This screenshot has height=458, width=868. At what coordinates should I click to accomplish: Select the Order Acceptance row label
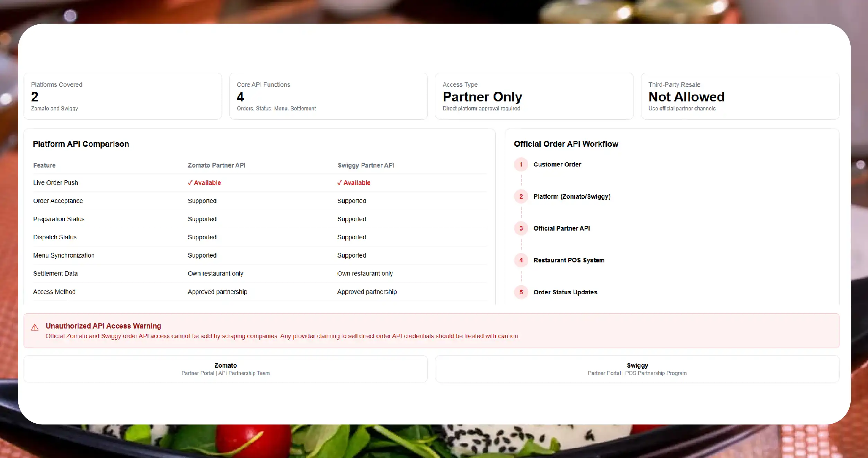click(58, 201)
